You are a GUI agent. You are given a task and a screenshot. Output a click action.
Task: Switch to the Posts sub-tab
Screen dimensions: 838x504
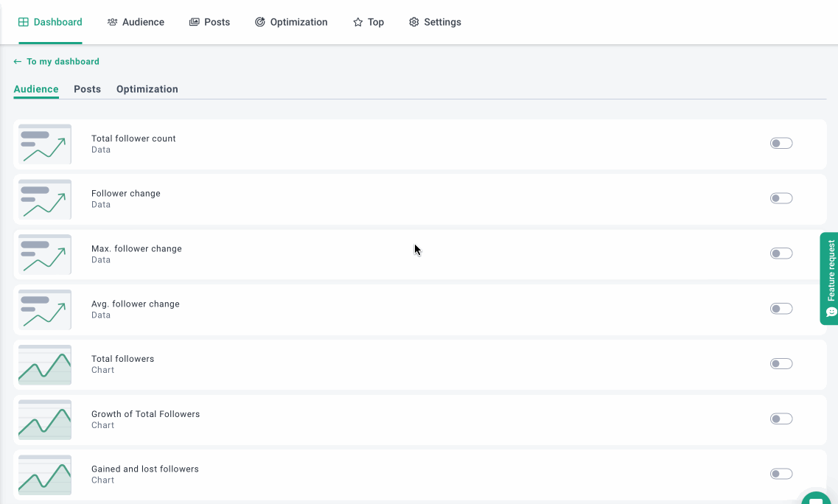point(87,89)
